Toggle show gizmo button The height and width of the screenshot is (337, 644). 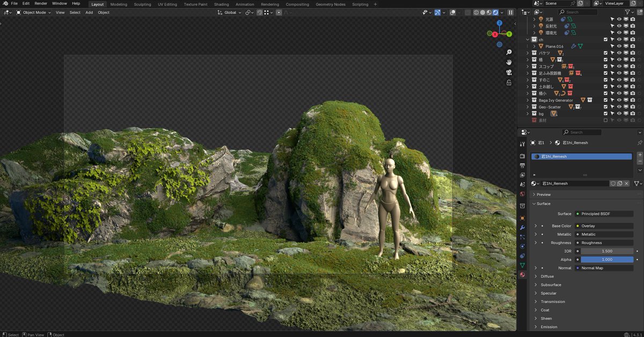click(x=437, y=12)
